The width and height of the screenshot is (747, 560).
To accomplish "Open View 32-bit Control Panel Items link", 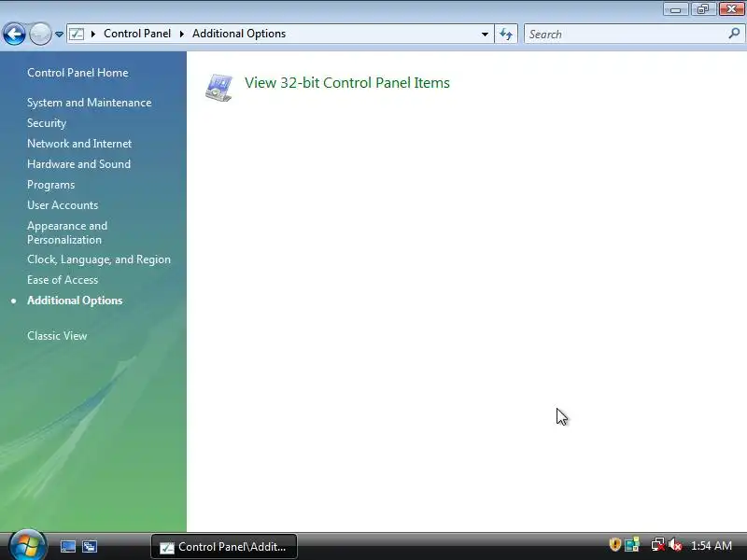I will tap(346, 83).
